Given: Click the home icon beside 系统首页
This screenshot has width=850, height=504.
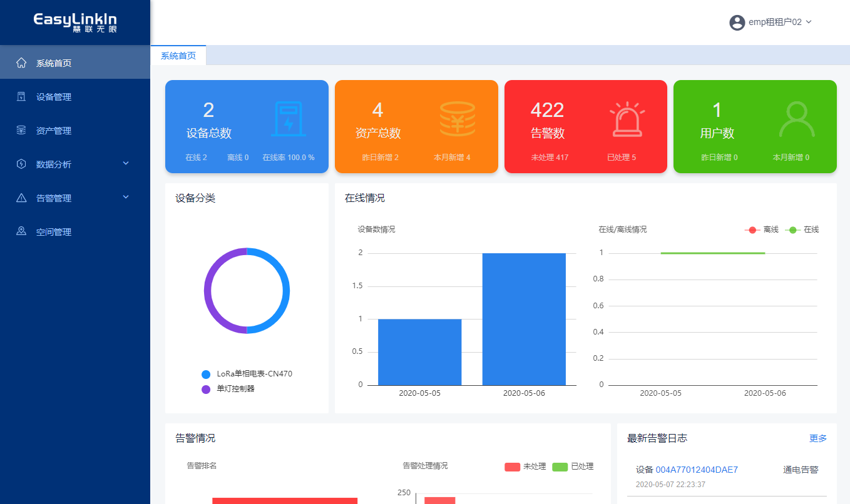Looking at the screenshot, I should pyautogui.click(x=21, y=63).
